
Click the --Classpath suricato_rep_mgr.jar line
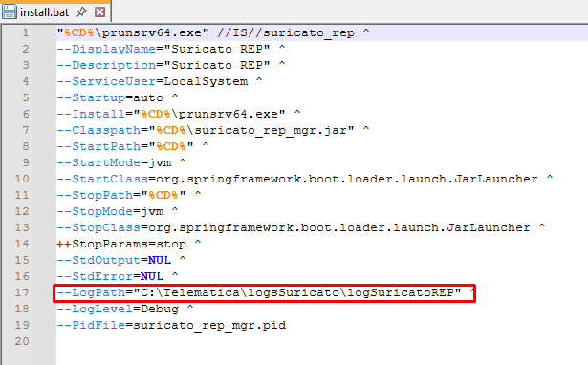click(213, 130)
